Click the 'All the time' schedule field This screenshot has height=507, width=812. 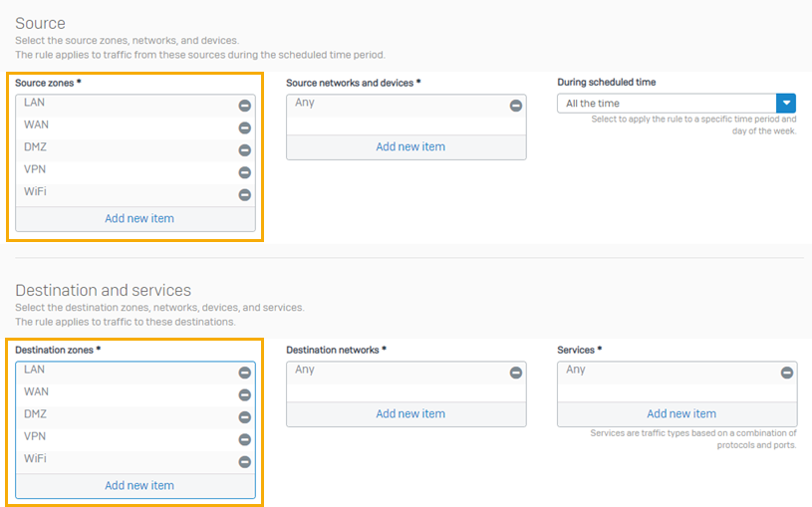[666, 104]
